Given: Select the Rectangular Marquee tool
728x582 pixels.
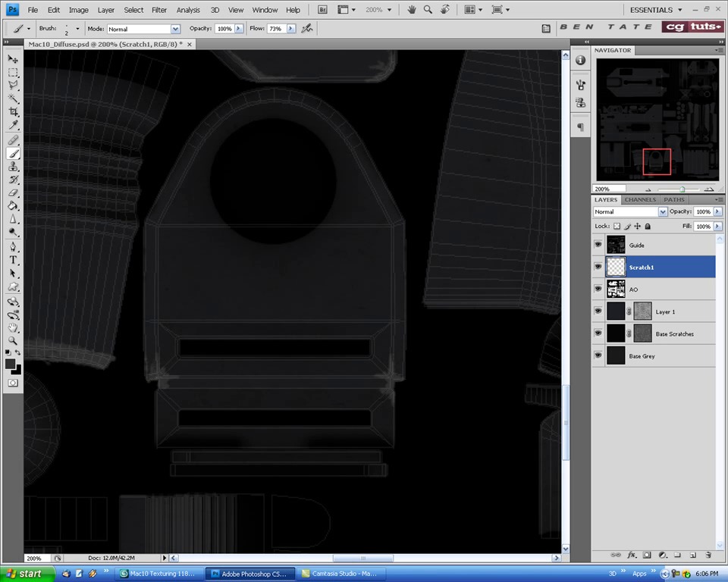Looking at the screenshot, I should 13,73.
